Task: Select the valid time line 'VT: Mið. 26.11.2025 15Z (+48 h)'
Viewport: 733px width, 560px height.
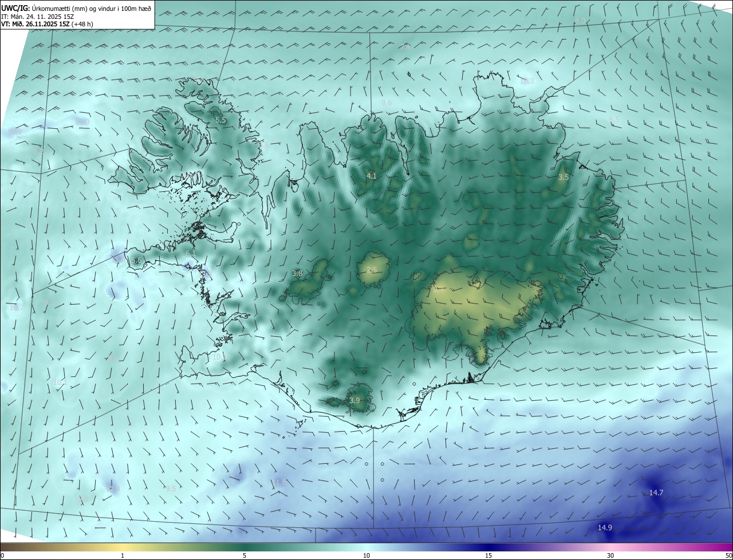Action: [47, 24]
